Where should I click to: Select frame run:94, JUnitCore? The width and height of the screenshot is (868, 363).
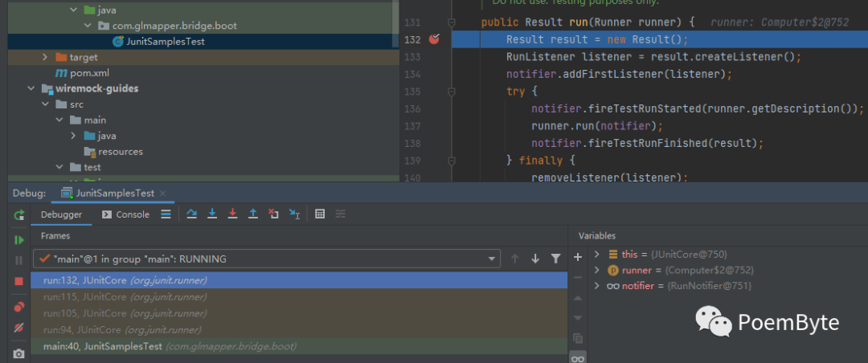click(x=299, y=330)
